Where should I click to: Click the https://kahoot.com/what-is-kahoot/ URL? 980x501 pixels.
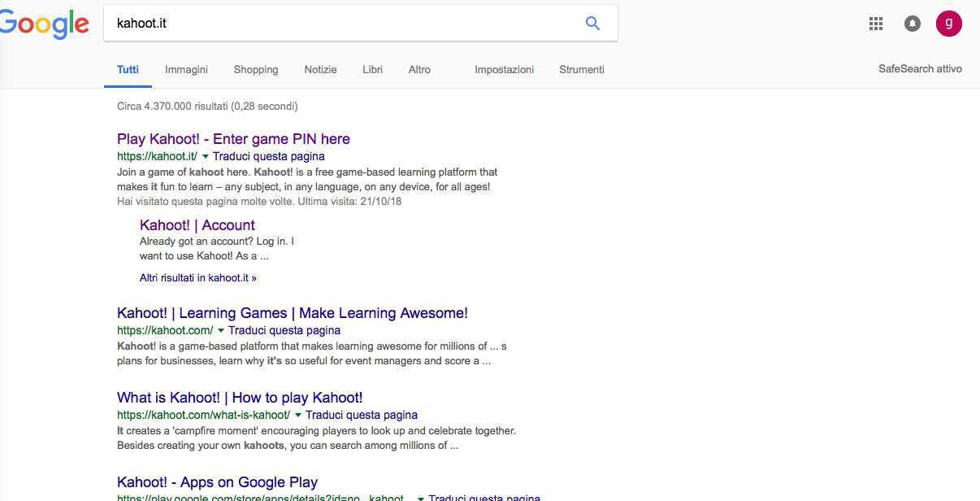coord(203,416)
